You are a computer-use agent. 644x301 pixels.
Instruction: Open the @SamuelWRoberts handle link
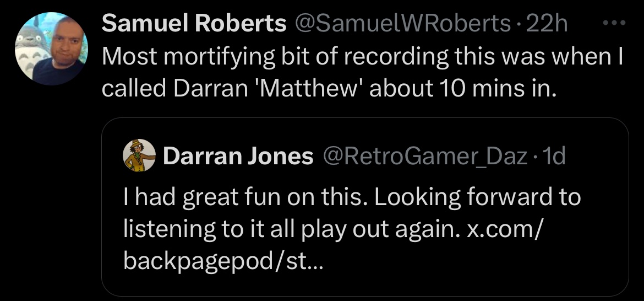(402, 24)
